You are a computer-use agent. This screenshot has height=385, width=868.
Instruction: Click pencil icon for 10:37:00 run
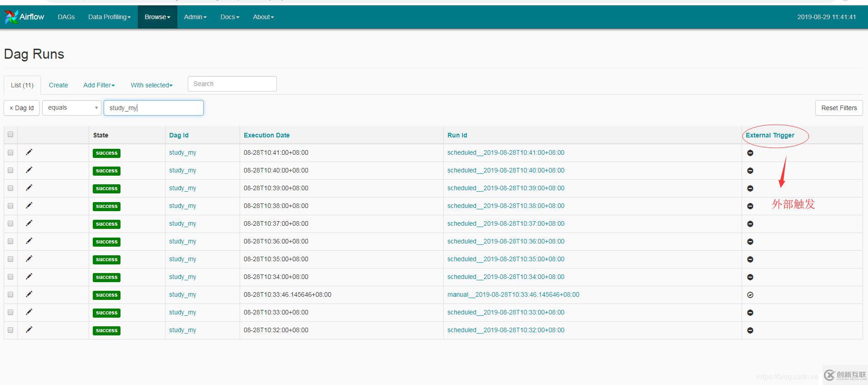[x=29, y=223]
